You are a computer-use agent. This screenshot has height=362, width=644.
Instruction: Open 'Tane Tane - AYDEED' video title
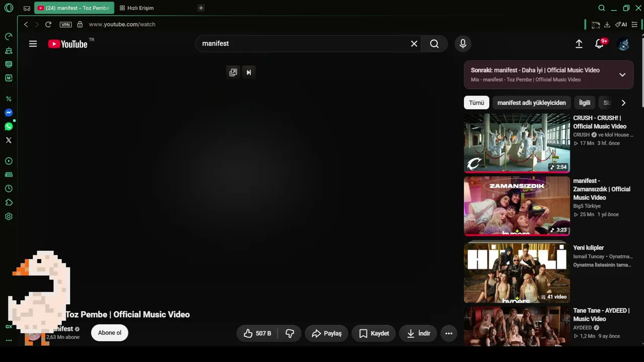point(601,315)
